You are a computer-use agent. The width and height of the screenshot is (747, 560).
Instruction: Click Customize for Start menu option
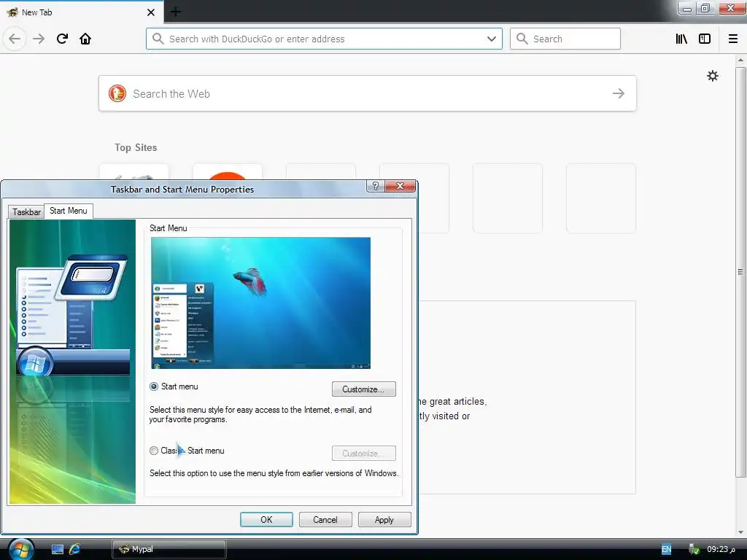point(363,389)
